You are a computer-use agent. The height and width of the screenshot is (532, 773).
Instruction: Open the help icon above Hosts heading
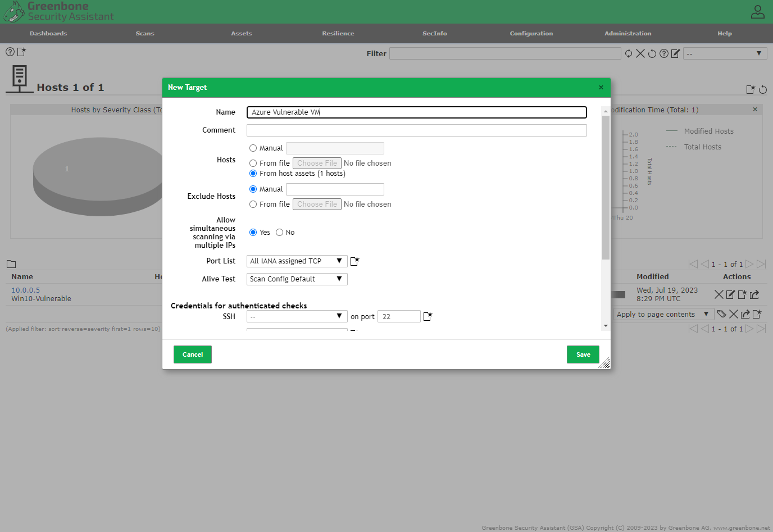tap(10, 52)
